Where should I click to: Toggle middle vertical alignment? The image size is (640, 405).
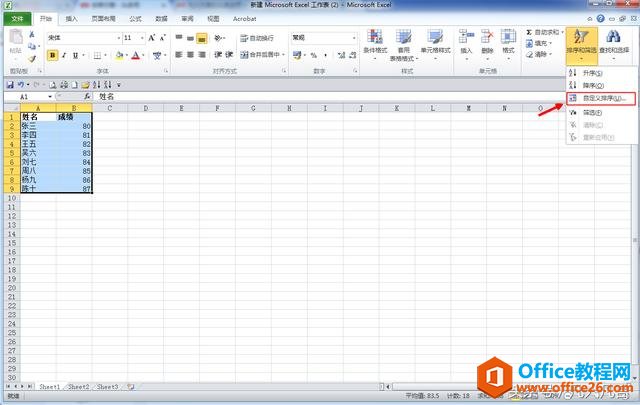(190, 38)
